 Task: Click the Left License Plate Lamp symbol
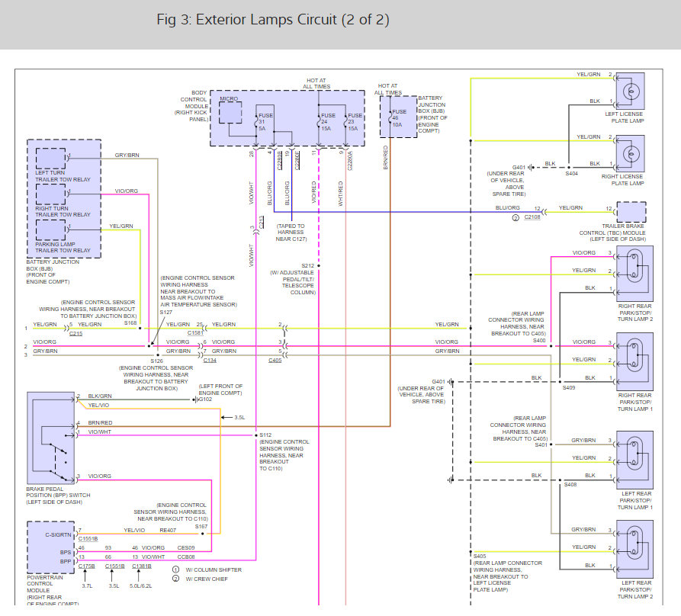click(x=630, y=91)
